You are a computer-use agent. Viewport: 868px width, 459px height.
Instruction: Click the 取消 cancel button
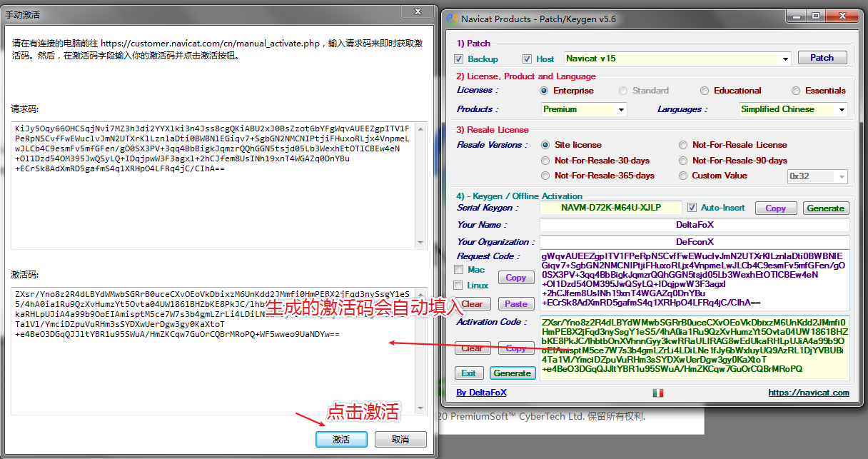(x=400, y=439)
